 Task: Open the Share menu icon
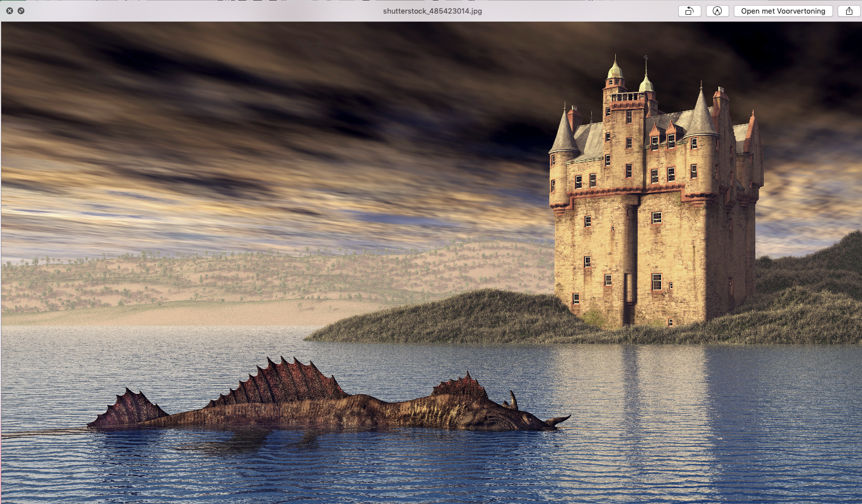tap(849, 11)
